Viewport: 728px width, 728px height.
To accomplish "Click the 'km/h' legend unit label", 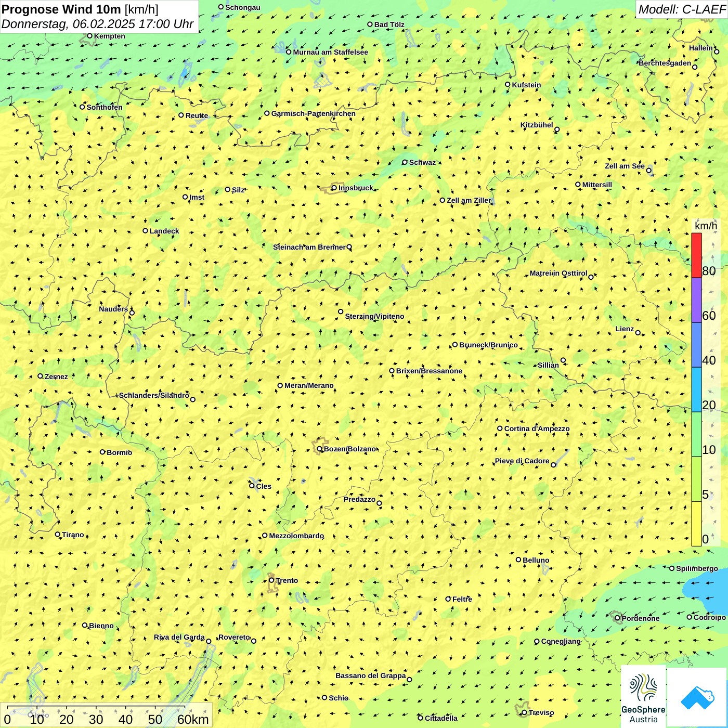I will point(706,226).
